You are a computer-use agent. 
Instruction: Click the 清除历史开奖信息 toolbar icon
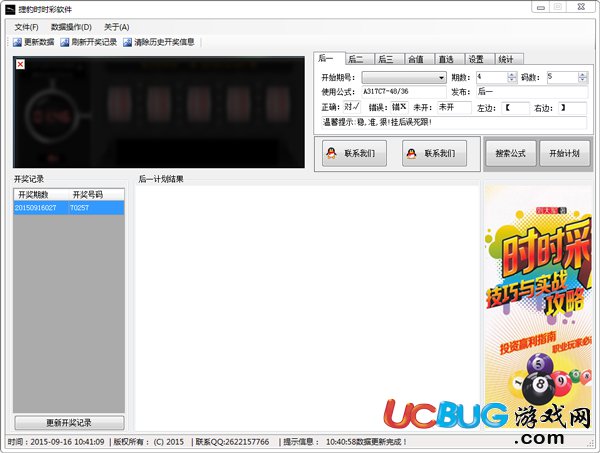pos(127,42)
